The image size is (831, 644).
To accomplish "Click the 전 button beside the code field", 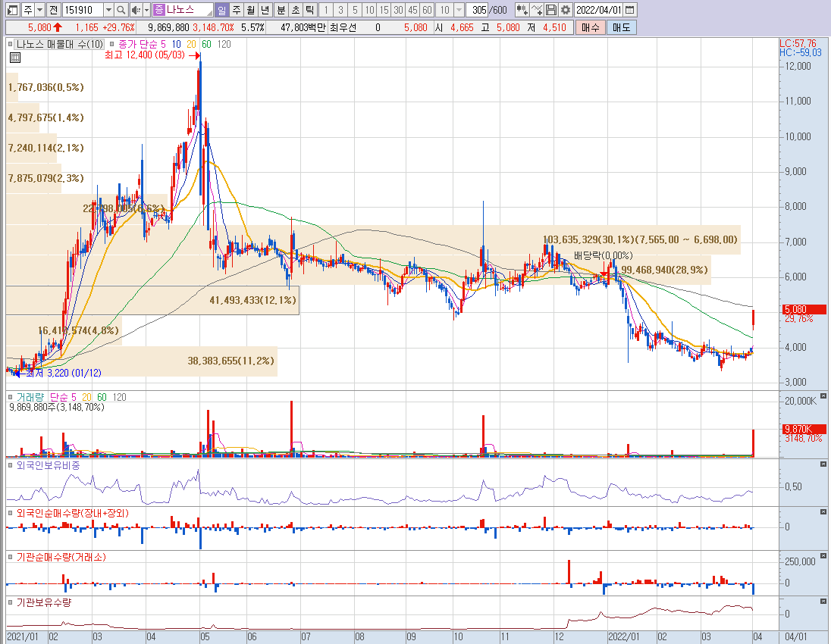I will tap(54, 10).
